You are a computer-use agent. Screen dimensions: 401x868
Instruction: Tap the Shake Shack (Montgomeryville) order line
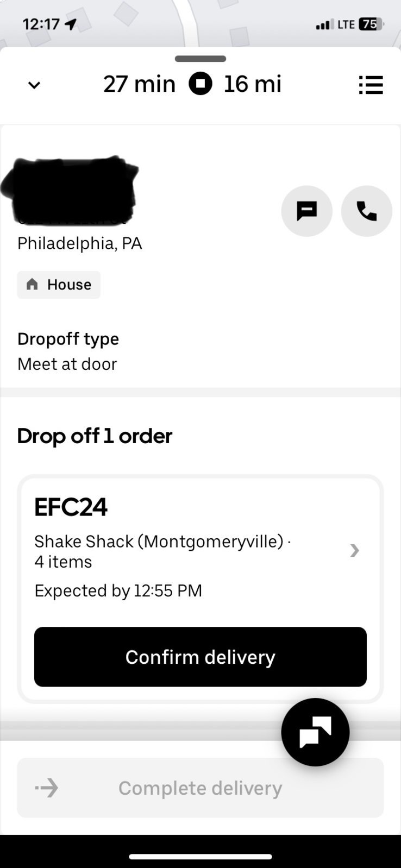(162, 551)
